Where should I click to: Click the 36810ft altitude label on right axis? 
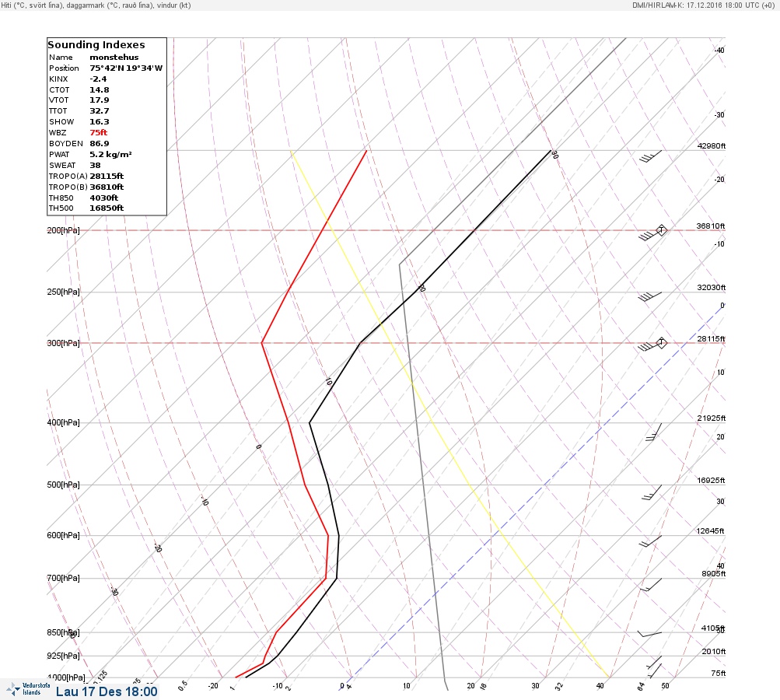(711, 226)
